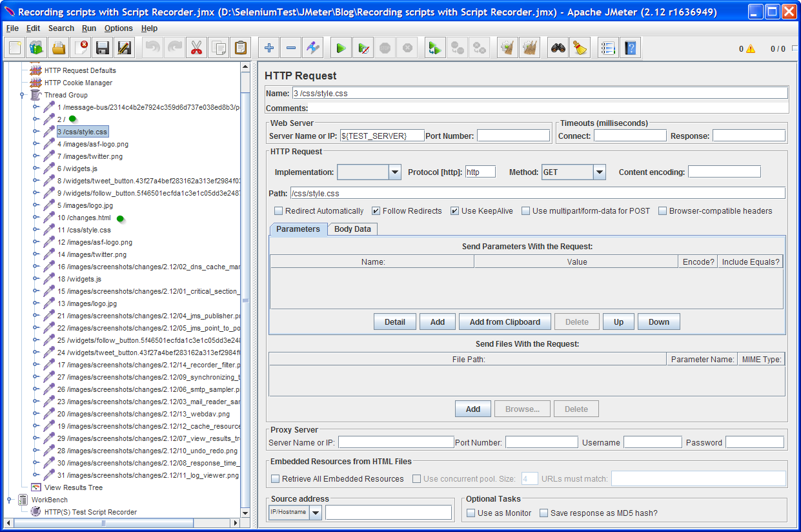Open the Templates toolbar icon
This screenshot has width=801, height=532.
[37, 48]
